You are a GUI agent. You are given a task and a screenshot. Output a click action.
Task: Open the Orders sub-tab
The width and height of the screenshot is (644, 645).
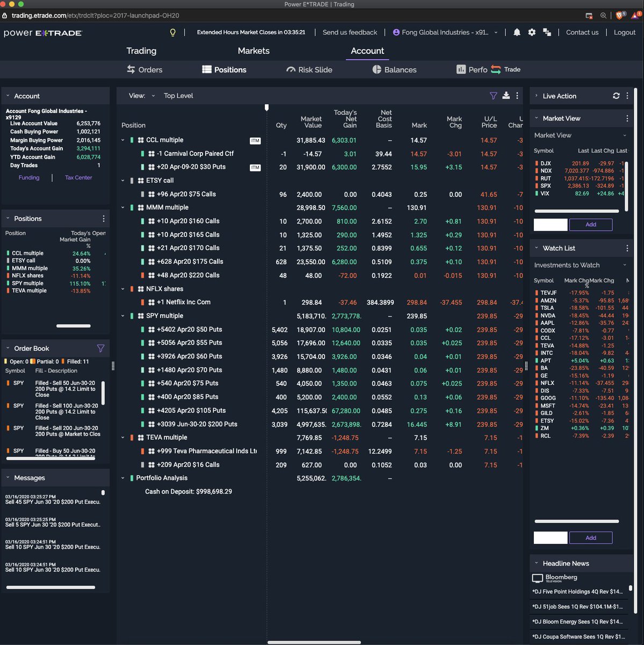pyautogui.click(x=144, y=69)
